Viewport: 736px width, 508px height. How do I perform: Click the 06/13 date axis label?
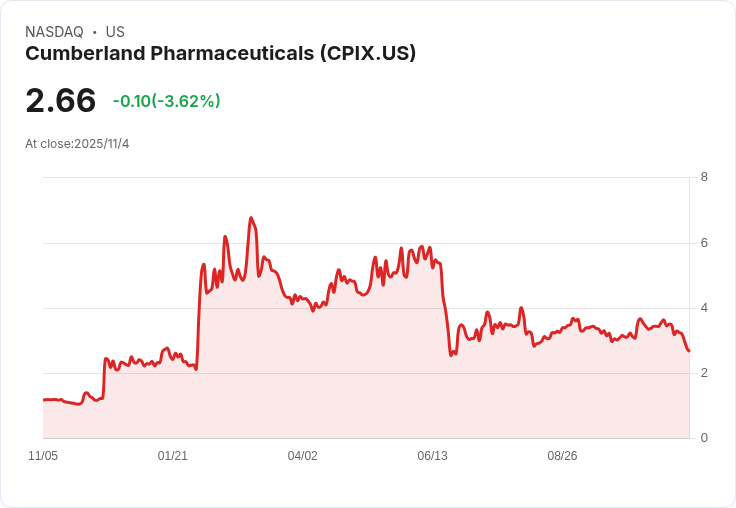[432, 456]
